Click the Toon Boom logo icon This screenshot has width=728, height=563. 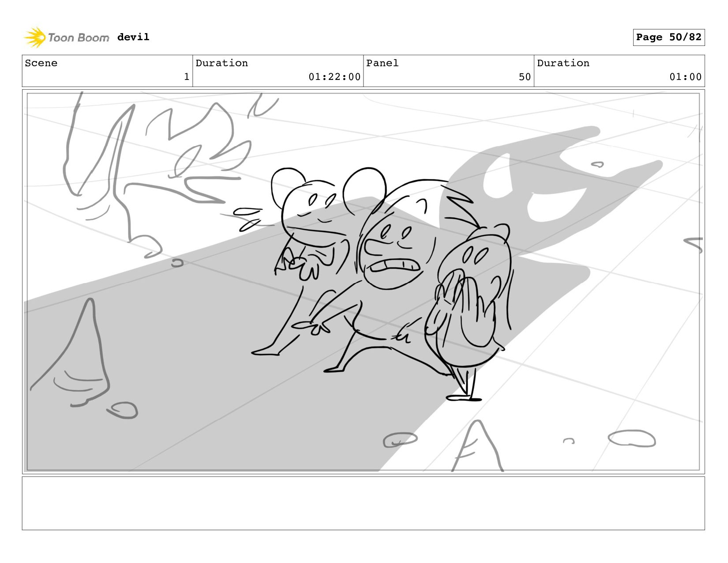pos(34,38)
